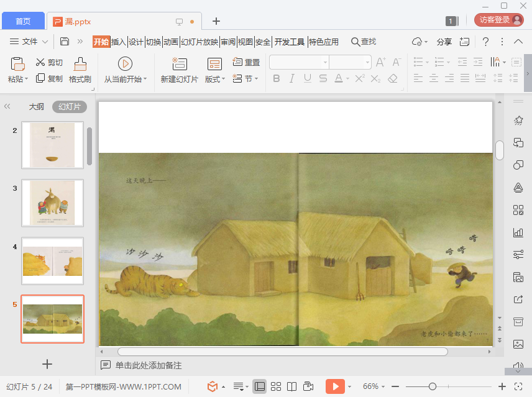Click the Find (查找) search button

tap(364, 42)
